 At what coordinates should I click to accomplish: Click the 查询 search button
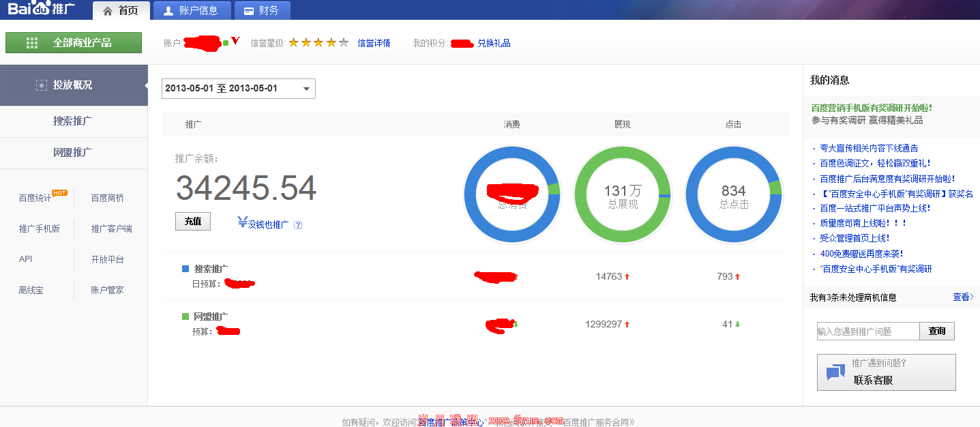[937, 331]
